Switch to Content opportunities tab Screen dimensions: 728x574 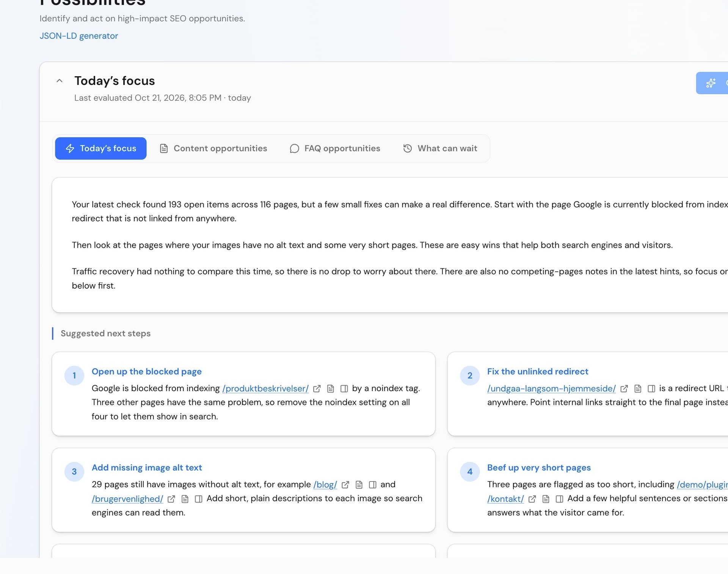point(213,148)
